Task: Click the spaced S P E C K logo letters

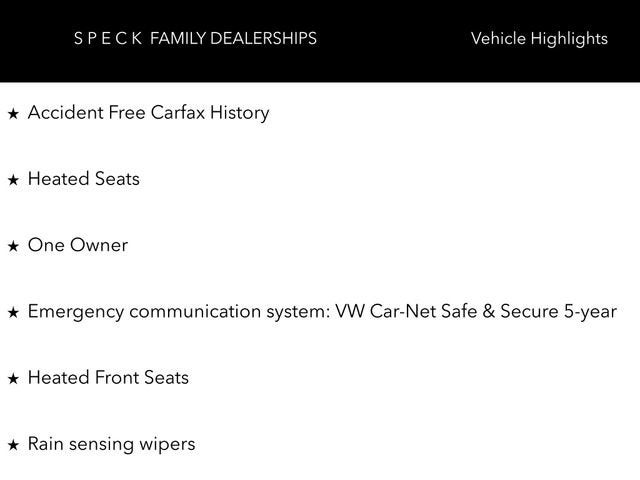Action: pos(107,39)
